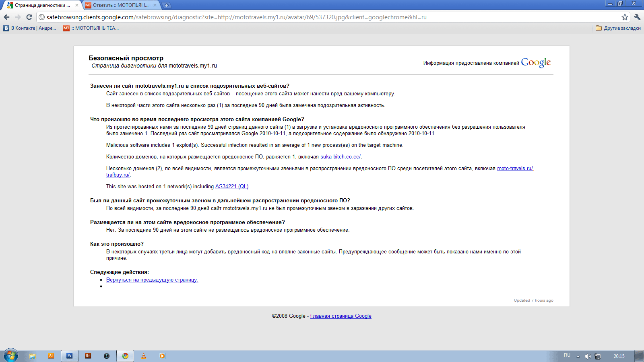This screenshot has height=362, width=644.
Task: Click the Show Desktop button
Action: coord(639,356)
